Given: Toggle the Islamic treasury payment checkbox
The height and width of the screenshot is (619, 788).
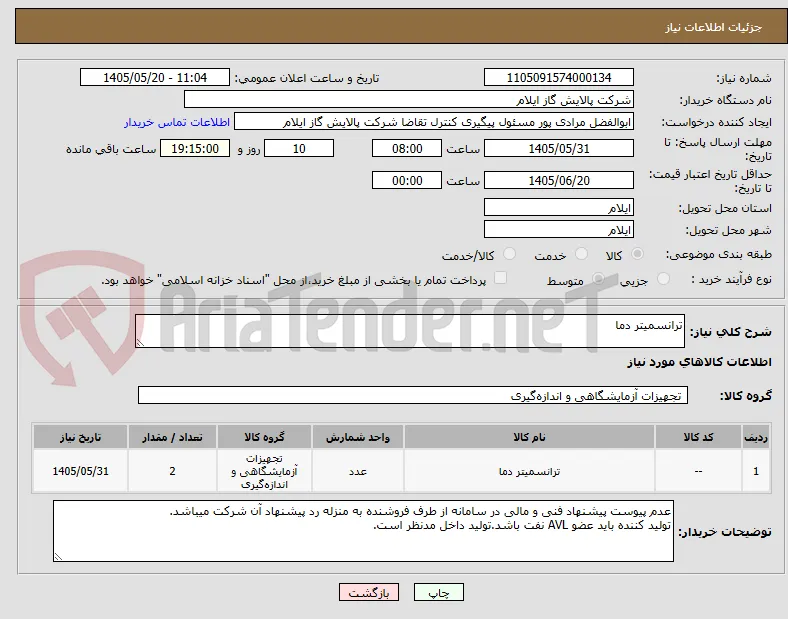Looking at the screenshot, I should click(x=501, y=278).
